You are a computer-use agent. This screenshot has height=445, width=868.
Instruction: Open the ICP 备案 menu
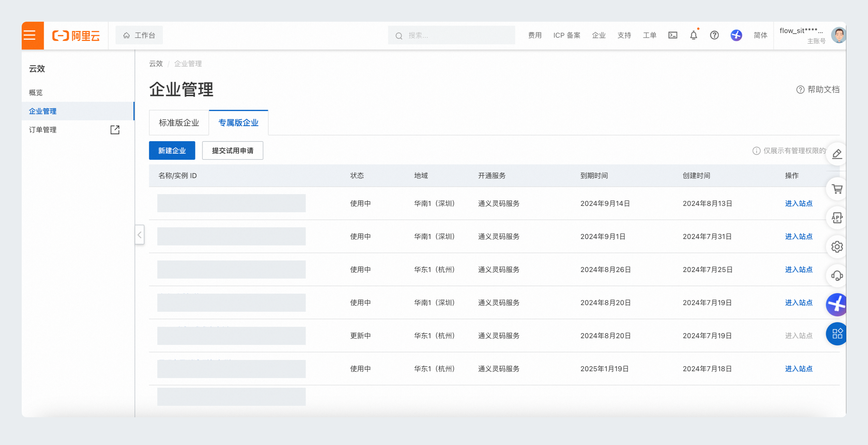(566, 35)
